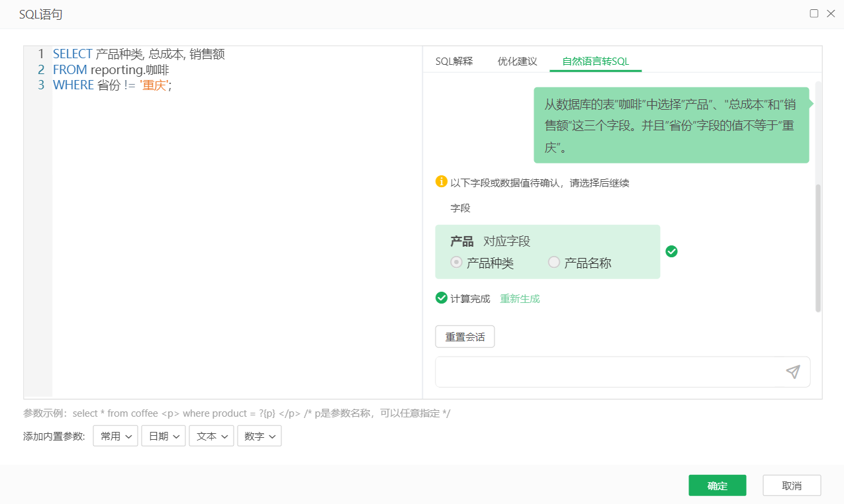
Task: Maximize the SQL语句 dialog
Action: click(814, 13)
